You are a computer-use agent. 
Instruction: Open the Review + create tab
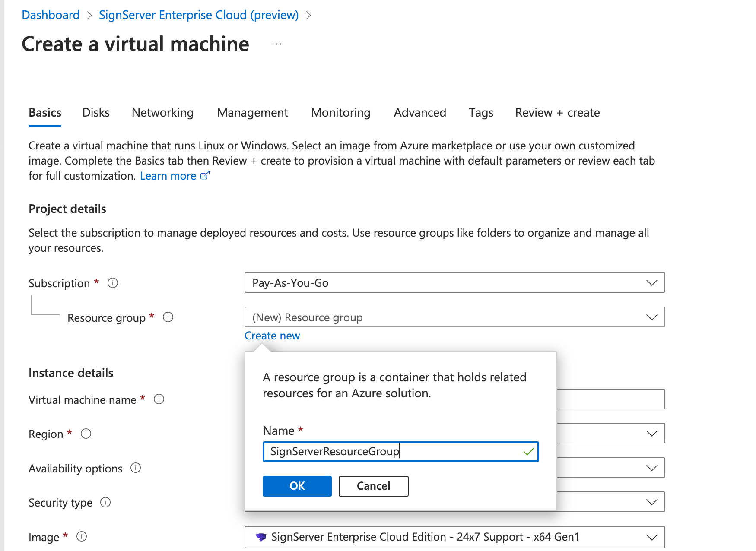coord(557,113)
